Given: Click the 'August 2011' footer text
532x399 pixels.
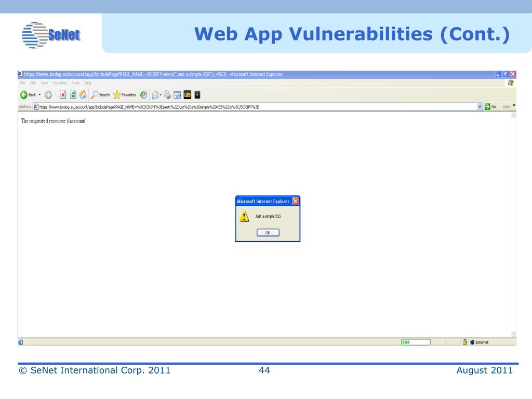Looking at the screenshot, I should 485,370.
